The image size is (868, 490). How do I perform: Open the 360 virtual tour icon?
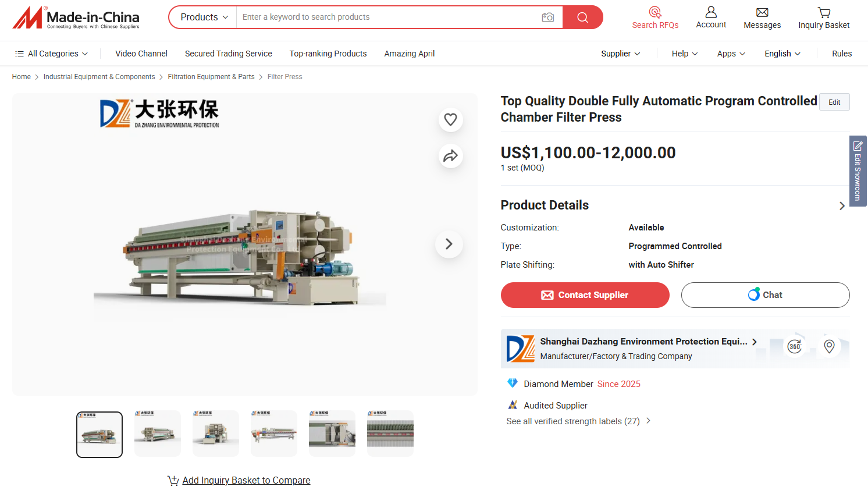pyautogui.click(x=795, y=346)
